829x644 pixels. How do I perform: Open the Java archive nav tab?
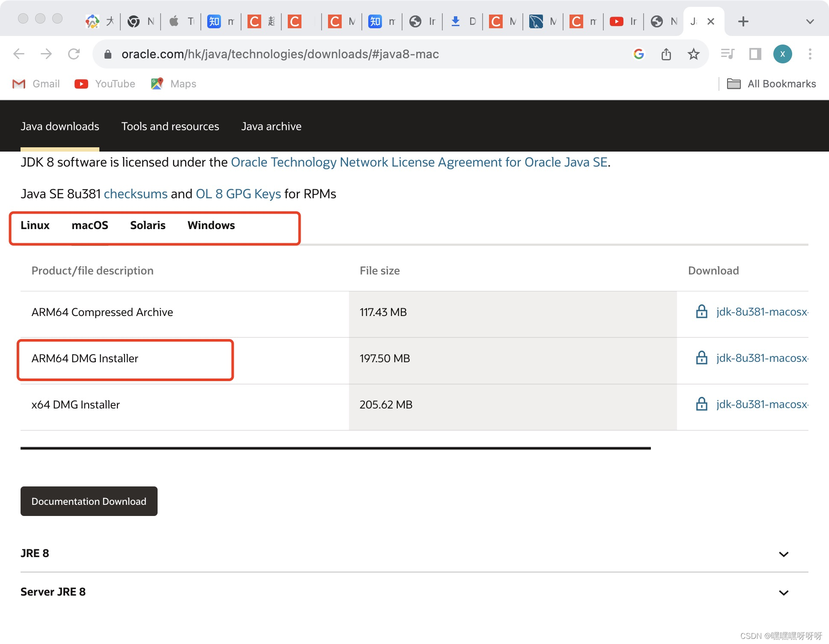tap(271, 126)
